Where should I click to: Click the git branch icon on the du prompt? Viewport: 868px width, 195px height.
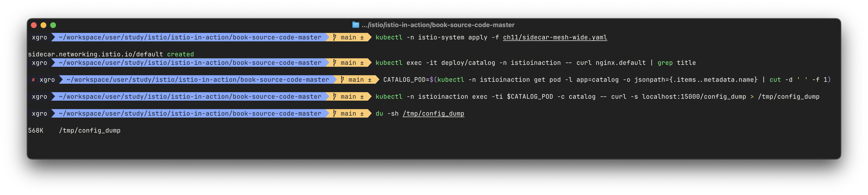point(335,113)
